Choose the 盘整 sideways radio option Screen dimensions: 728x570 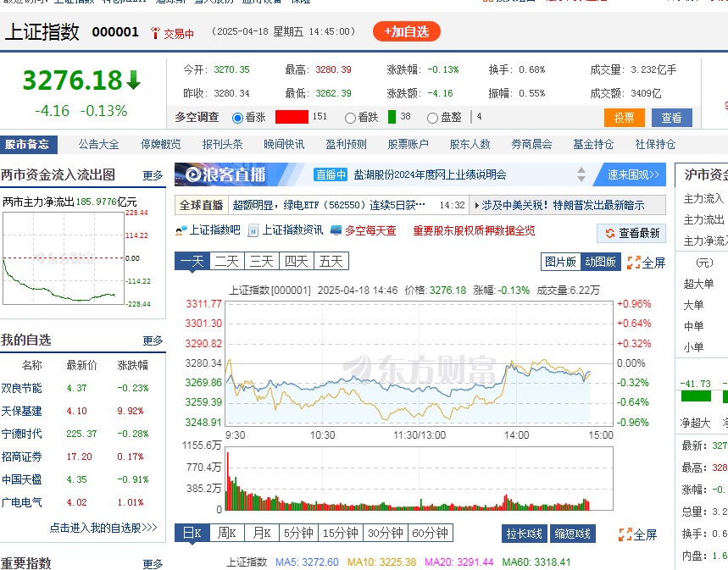pos(433,118)
